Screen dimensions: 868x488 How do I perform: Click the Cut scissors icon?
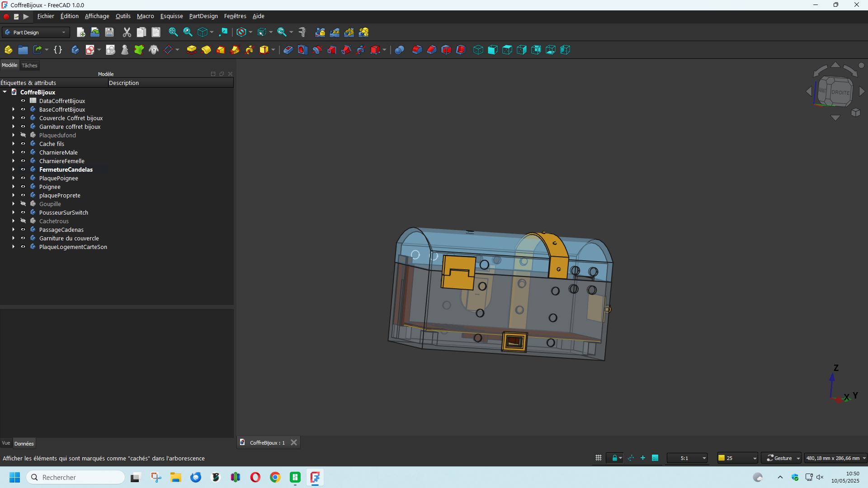point(127,32)
